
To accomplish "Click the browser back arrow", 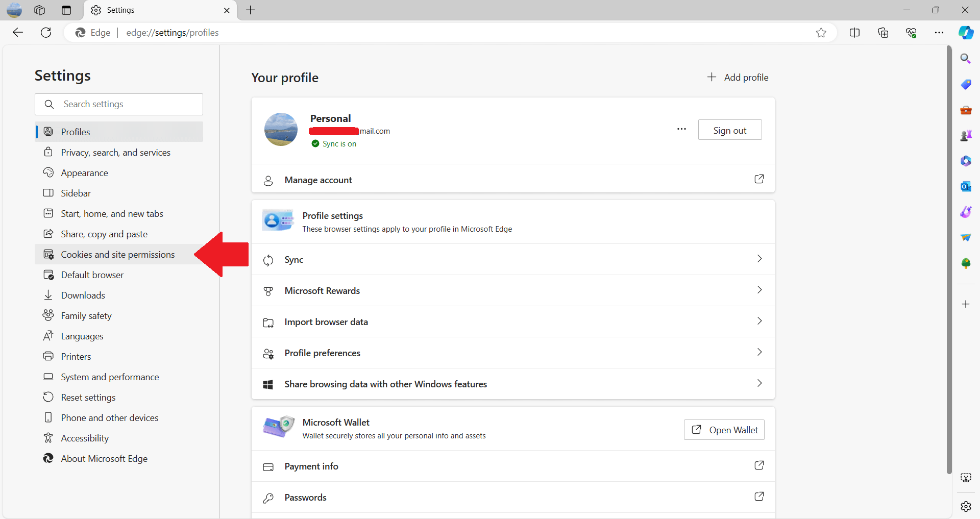I will tap(18, 33).
